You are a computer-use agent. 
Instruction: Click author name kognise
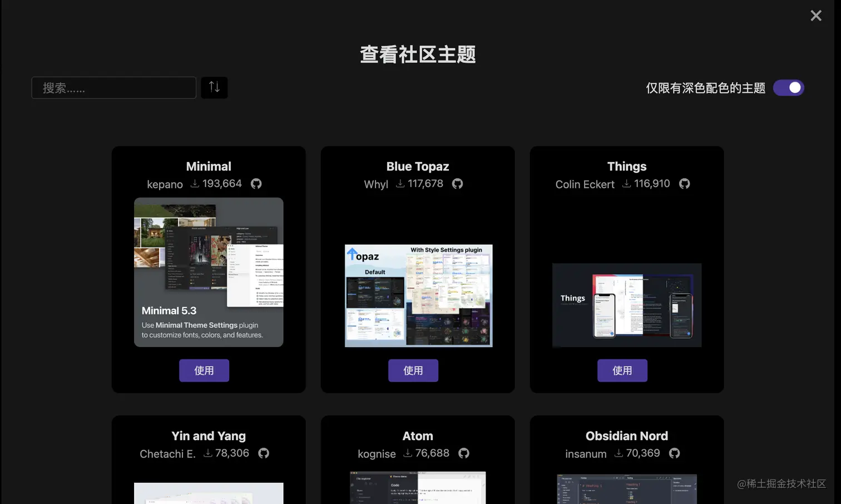(377, 454)
